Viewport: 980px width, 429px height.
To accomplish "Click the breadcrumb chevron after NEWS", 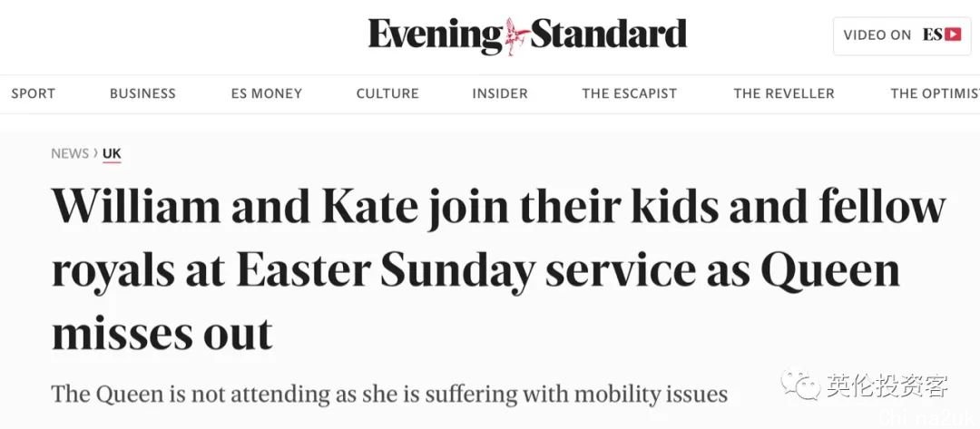I will coord(95,153).
